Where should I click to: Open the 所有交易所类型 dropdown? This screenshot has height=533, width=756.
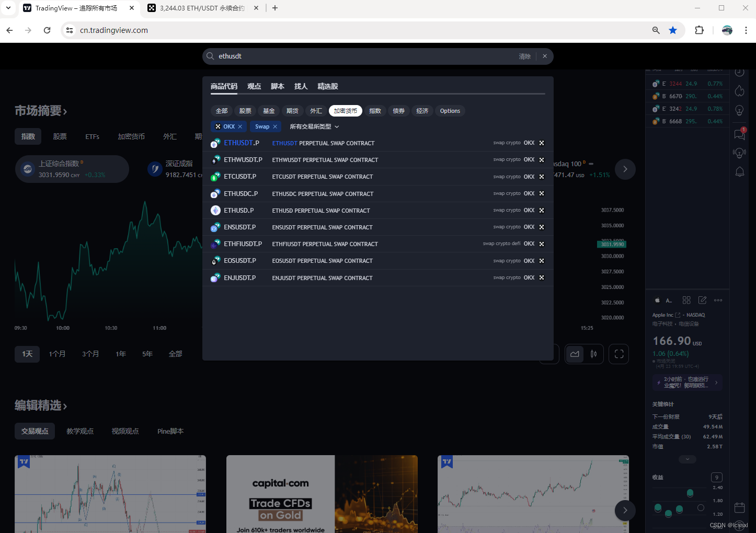[314, 126]
